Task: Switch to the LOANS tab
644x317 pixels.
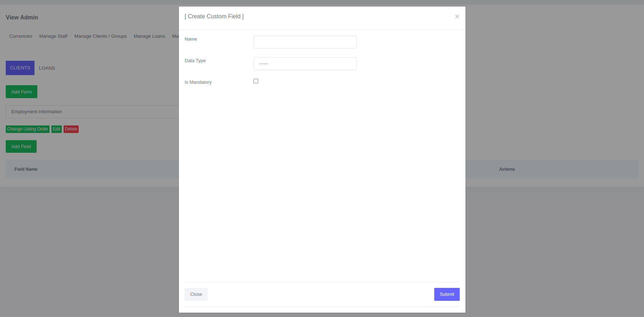Action: 47,68
